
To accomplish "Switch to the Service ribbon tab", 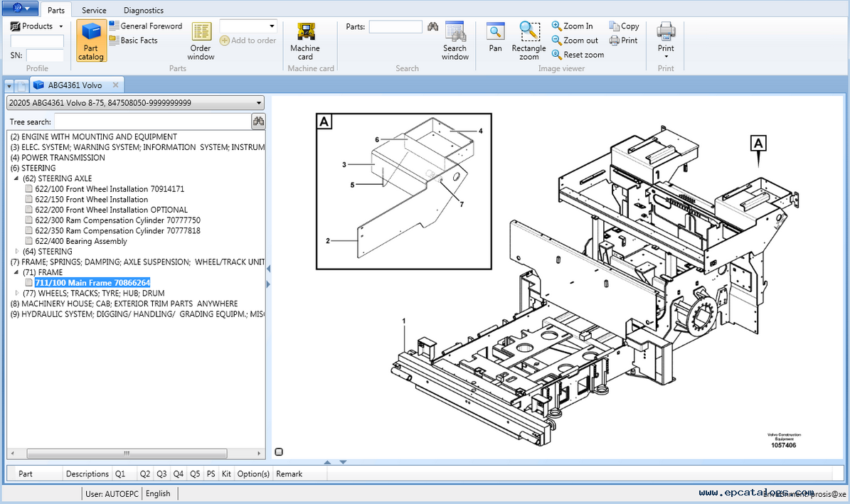I will pos(94,10).
